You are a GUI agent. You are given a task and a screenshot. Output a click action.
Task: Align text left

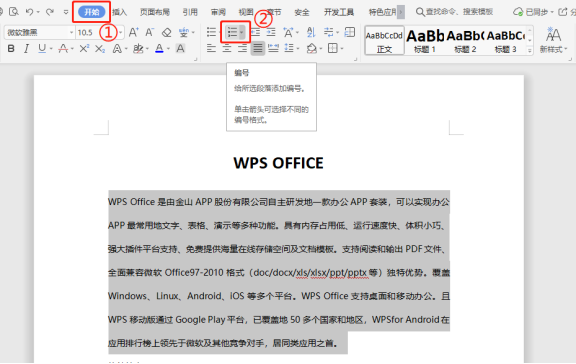(x=211, y=48)
